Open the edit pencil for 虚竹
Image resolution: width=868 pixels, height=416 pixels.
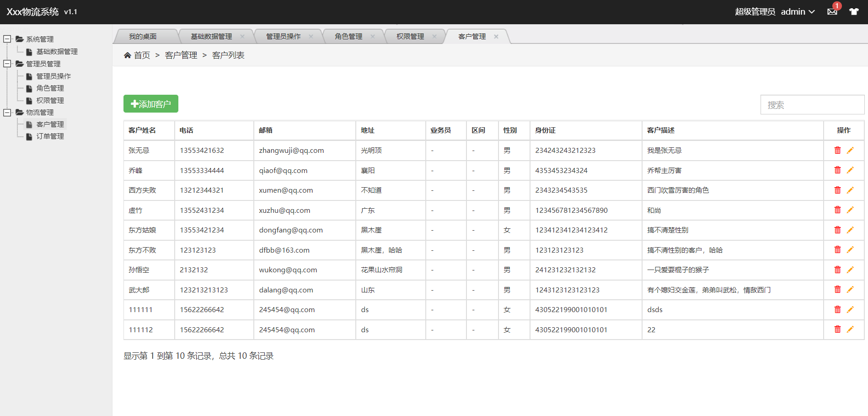(x=851, y=210)
